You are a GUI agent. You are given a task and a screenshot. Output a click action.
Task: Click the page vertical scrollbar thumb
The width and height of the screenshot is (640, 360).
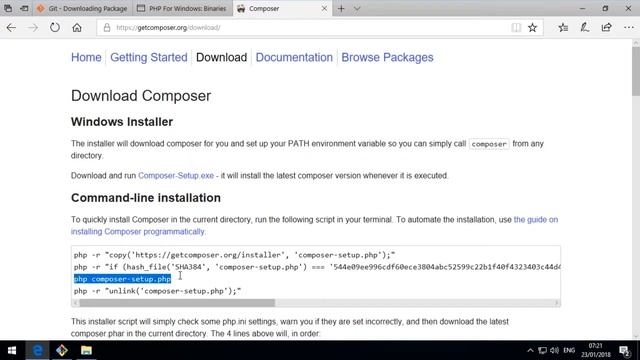636,71
